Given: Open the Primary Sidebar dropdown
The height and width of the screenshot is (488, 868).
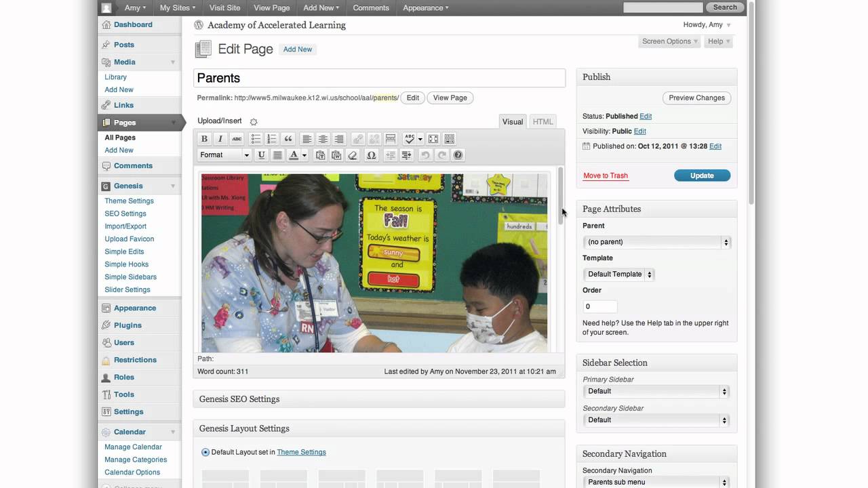Looking at the screenshot, I should (656, 391).
